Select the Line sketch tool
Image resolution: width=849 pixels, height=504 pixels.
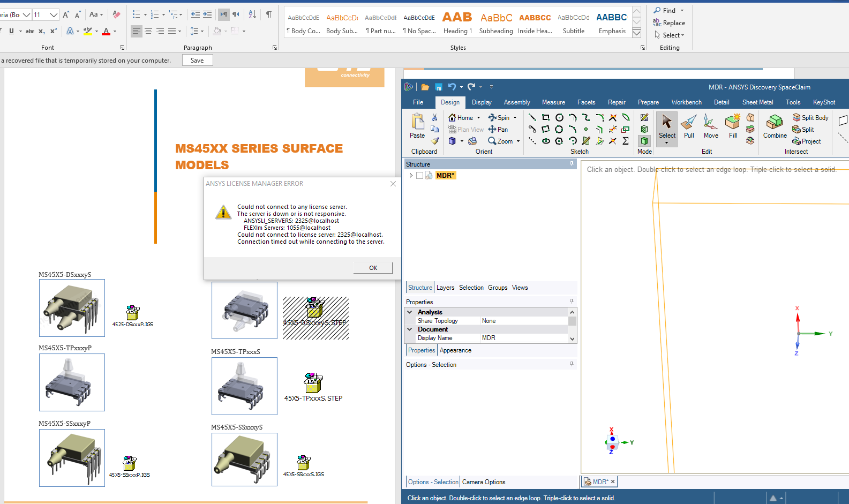532,117
